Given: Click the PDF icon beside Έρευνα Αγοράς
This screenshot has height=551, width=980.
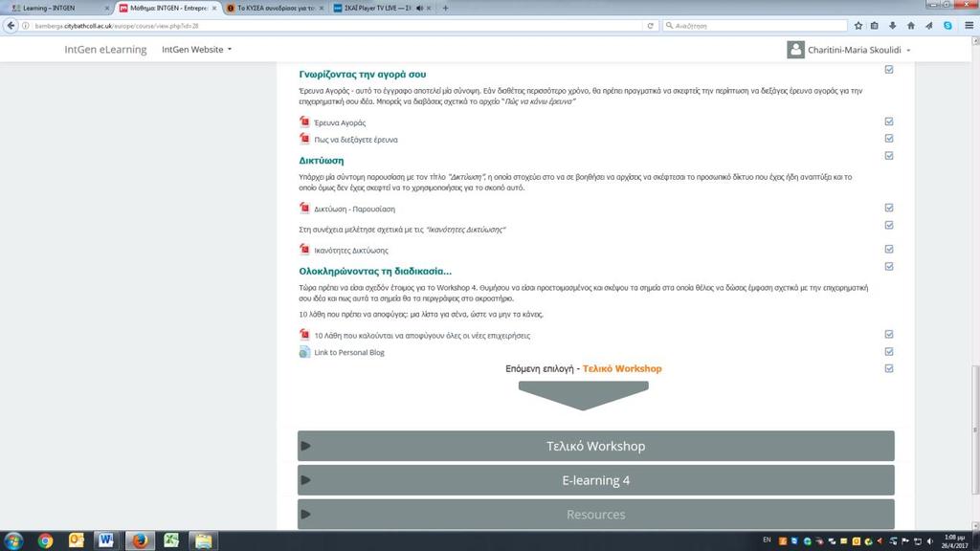Looking at the screenshot, I should coord(304,121).
